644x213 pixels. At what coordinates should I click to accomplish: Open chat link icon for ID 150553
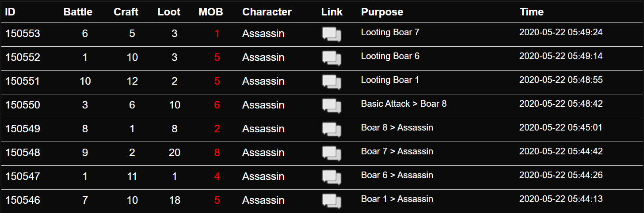tap(332, 34)
